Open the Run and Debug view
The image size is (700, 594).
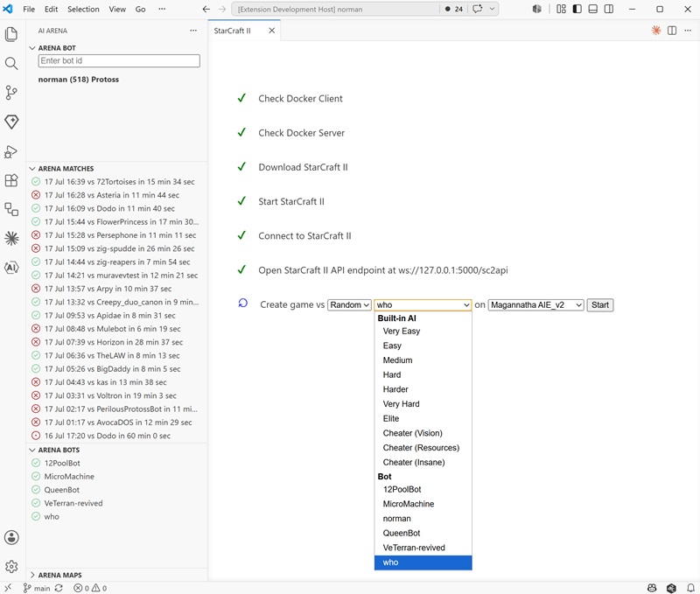tap(11, 151)
